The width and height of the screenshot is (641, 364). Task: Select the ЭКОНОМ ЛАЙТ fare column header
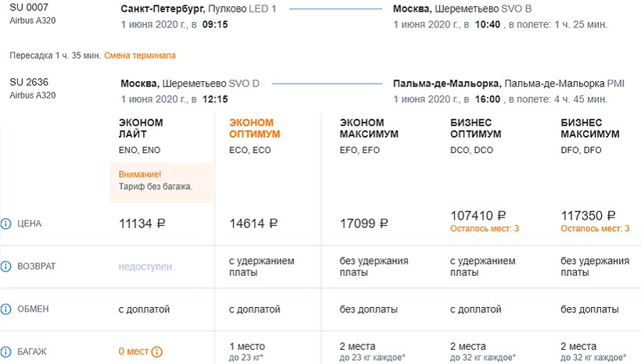[x=141, y=128]
